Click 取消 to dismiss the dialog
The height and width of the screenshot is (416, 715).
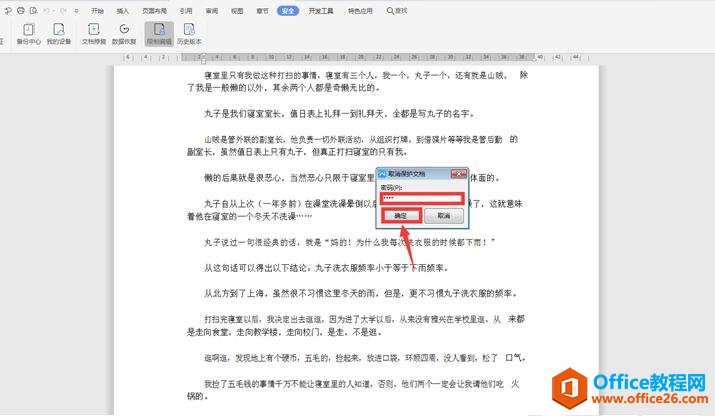tap(444, 216)
